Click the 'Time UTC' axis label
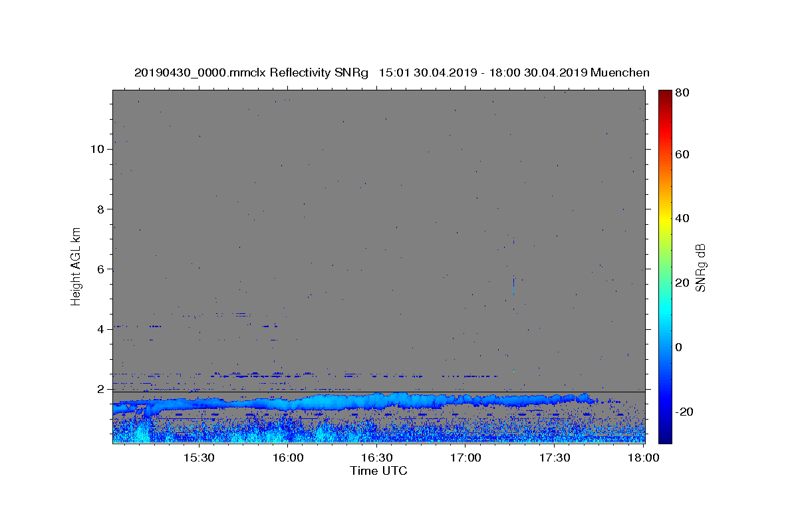Screen dimensions: 798x532 pyautogui.click(x=378, y=471)
